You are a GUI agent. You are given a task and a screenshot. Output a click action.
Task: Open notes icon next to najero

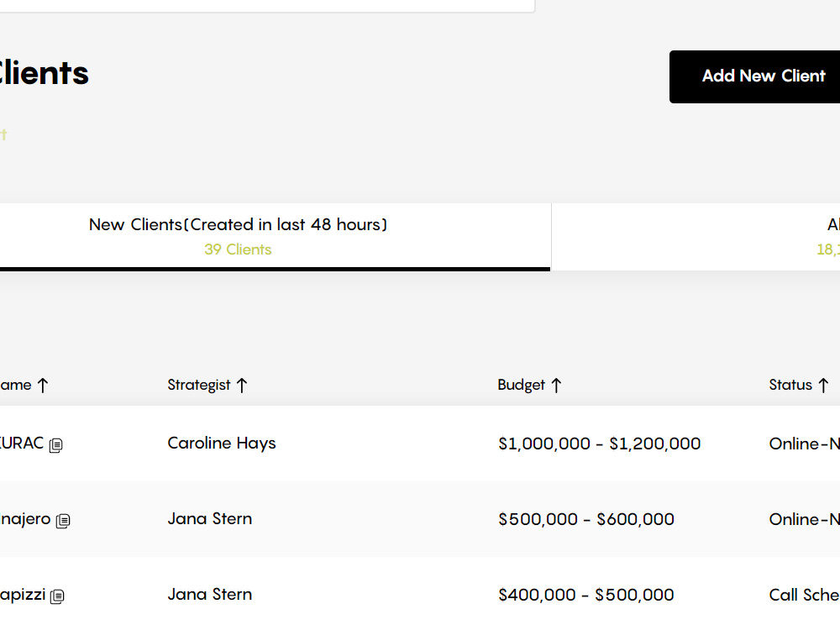pyautogui.click(x=63, y=521)
